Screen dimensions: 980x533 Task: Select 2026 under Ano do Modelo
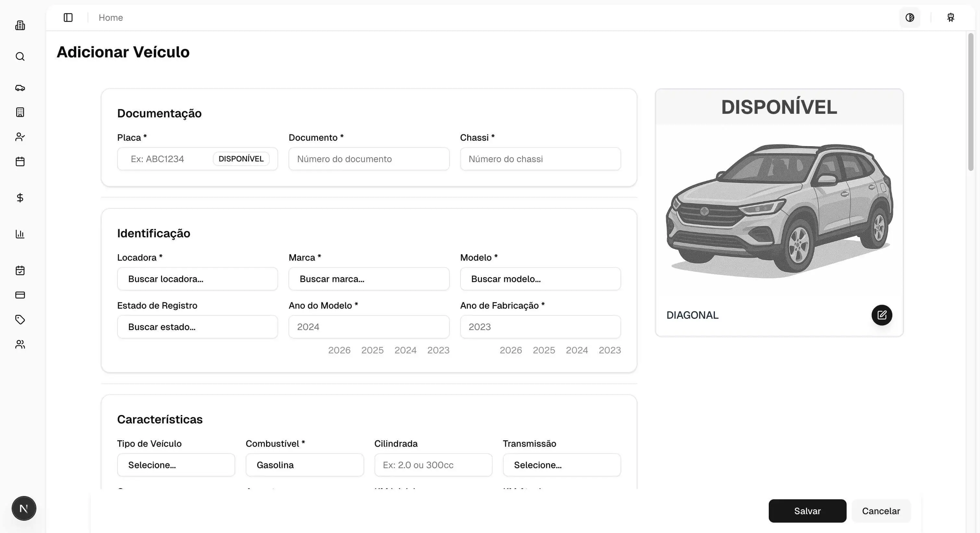point(339,350)
